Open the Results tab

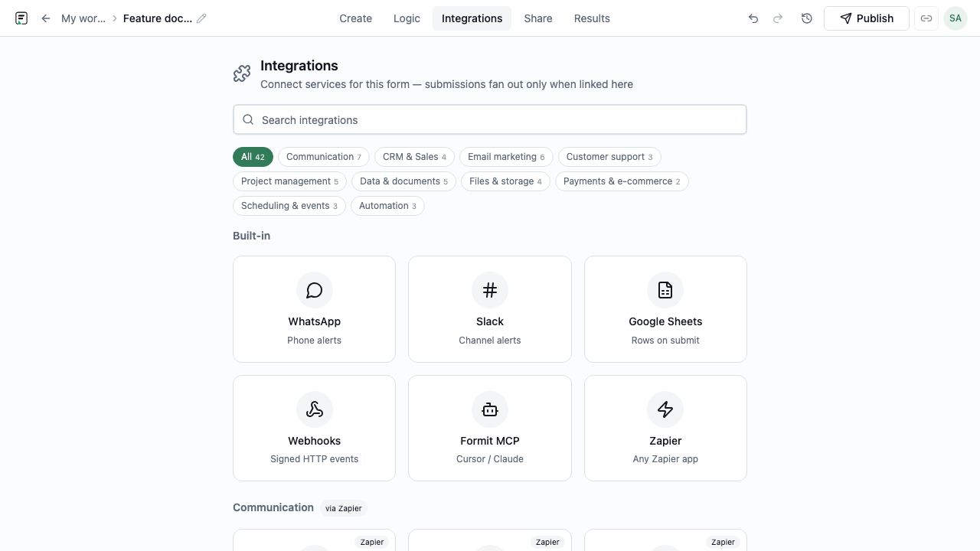click(592, 18)
